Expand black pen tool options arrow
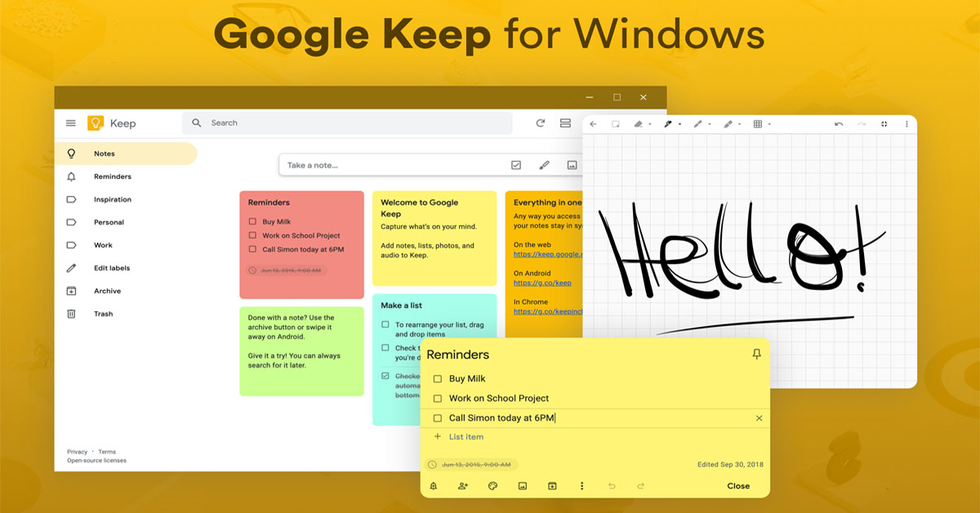This screenshot has width=980, height=513. (679, 125)
